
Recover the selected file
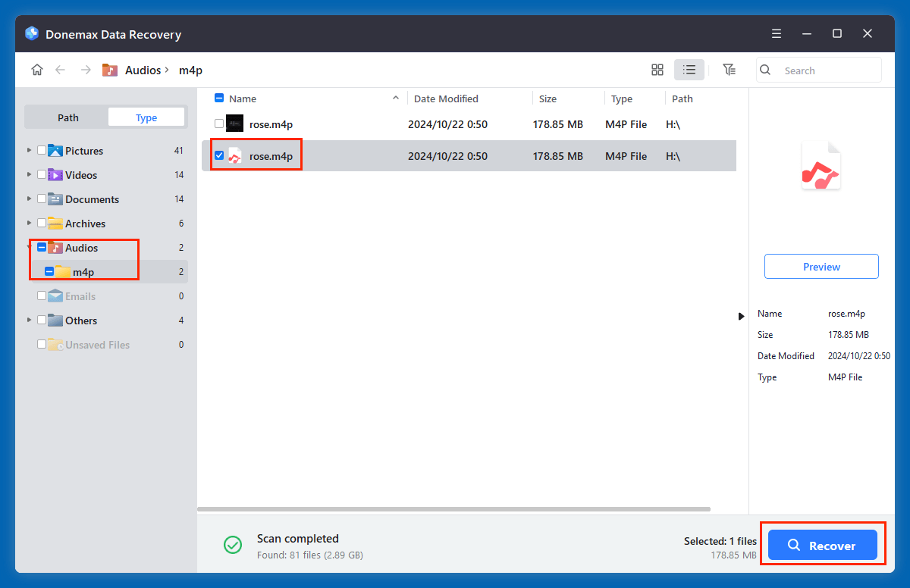pos(821,545)
